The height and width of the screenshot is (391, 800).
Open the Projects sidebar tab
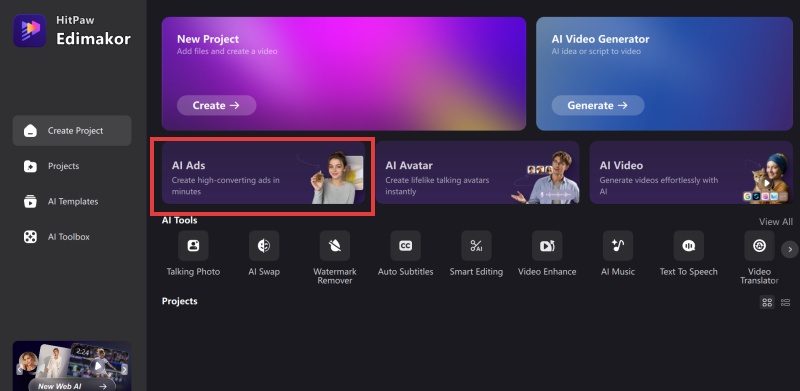[72, 166]
